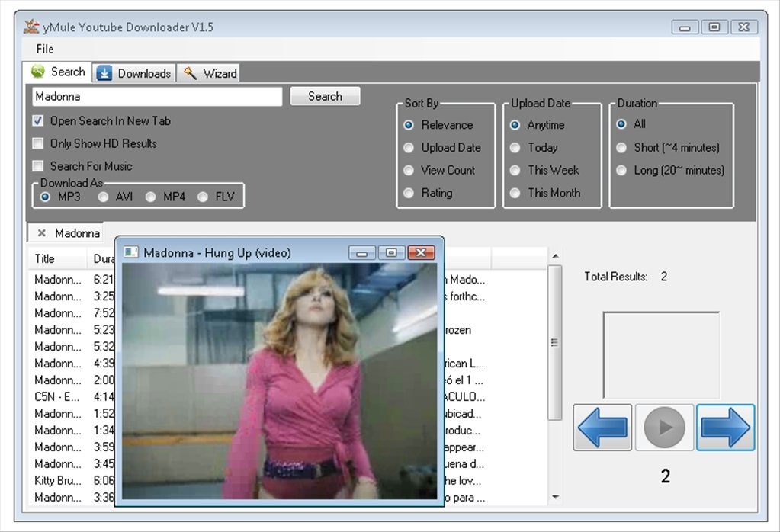Image resolution: width=780 pixels, height=532 pixels.
Task: Switch to the Wizard tab
Action: tap(209, 73)
